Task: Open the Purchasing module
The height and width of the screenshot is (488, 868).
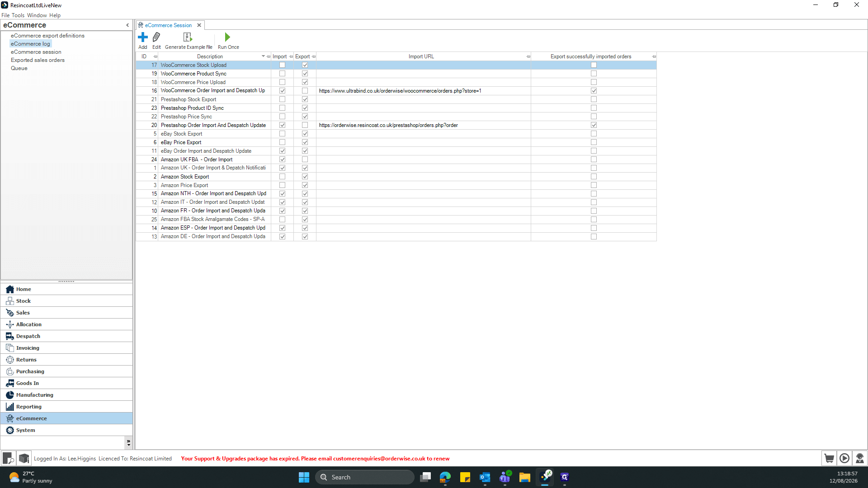Action: [x=66, y=371]
